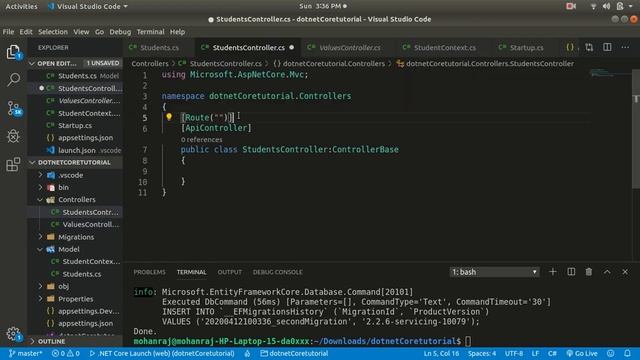Open the Extensions view icon
640x360 pixels.
click(x=13, y=164)
